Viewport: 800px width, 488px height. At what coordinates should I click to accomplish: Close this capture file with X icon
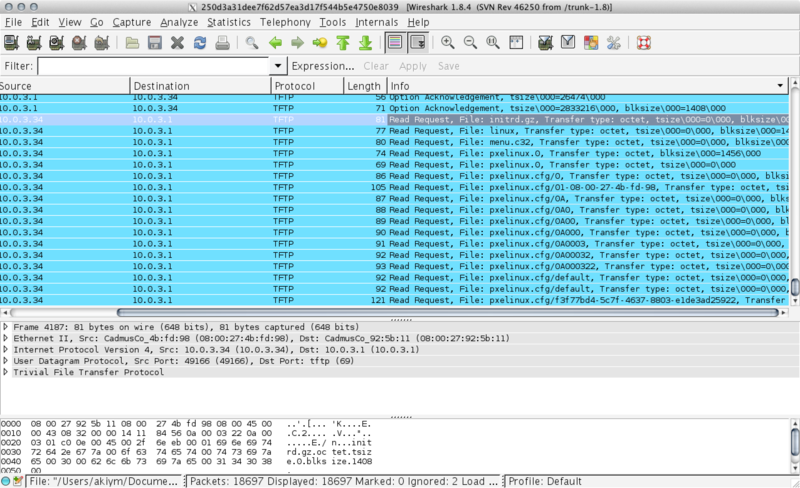coord(177,43)
